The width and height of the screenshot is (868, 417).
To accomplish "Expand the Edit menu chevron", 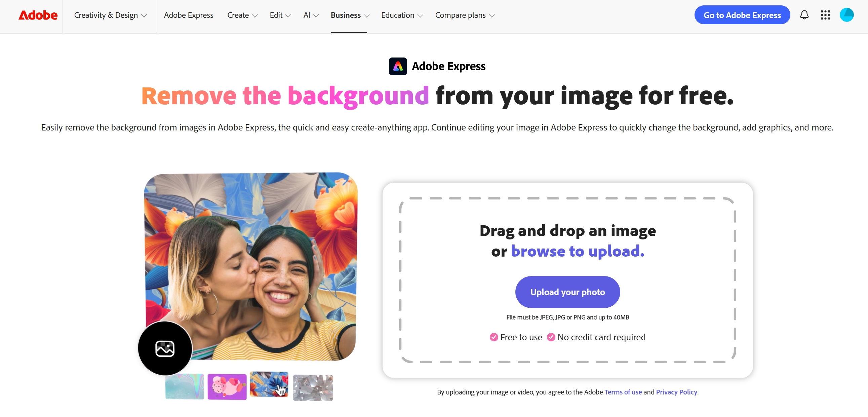I will click(288, 15).
